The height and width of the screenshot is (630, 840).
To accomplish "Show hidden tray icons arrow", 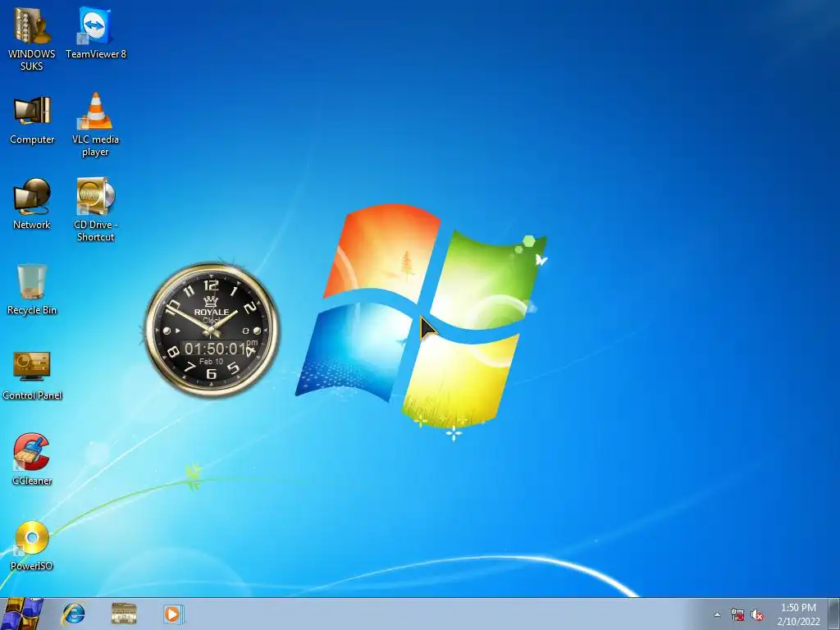I will pos(717,614).
